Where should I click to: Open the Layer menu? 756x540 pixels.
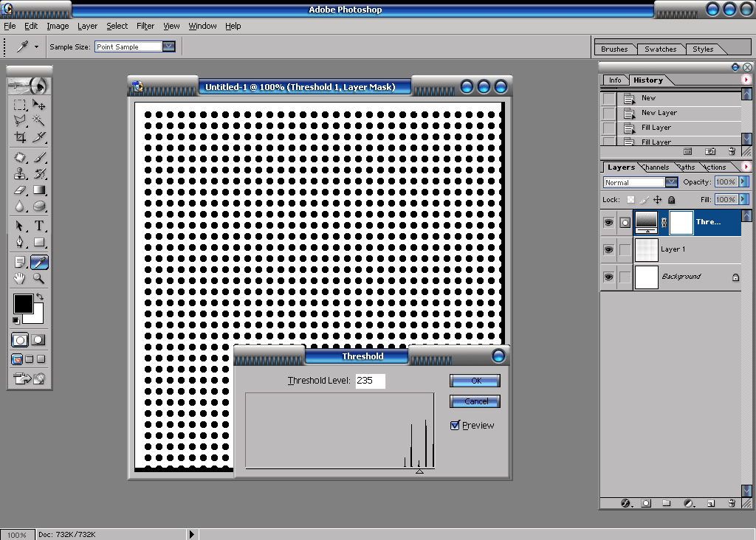(87, 26)
